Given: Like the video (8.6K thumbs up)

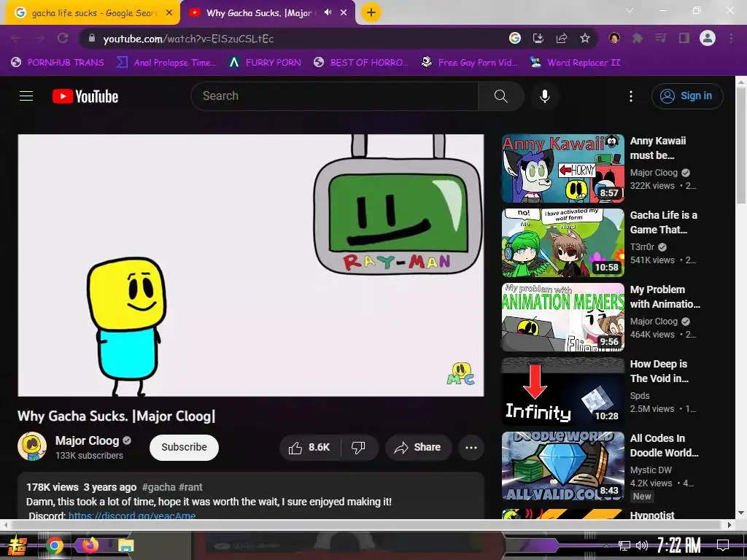Looking at the screenshot, I should 309,447.
